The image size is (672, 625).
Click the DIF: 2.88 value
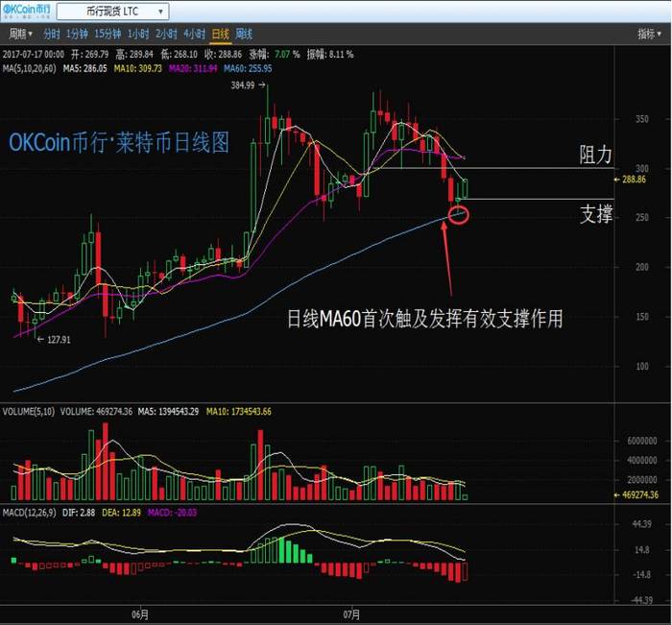(79, 513)
